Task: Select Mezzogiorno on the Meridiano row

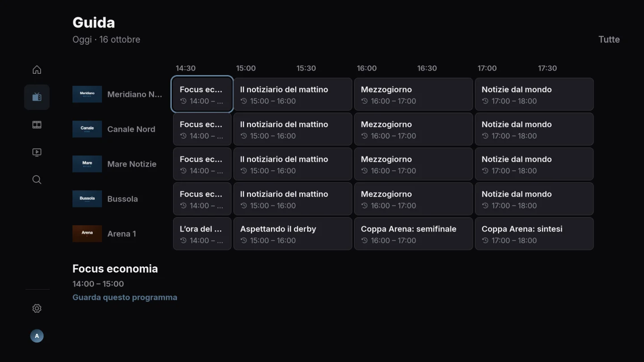Action: tap(414, 94)
